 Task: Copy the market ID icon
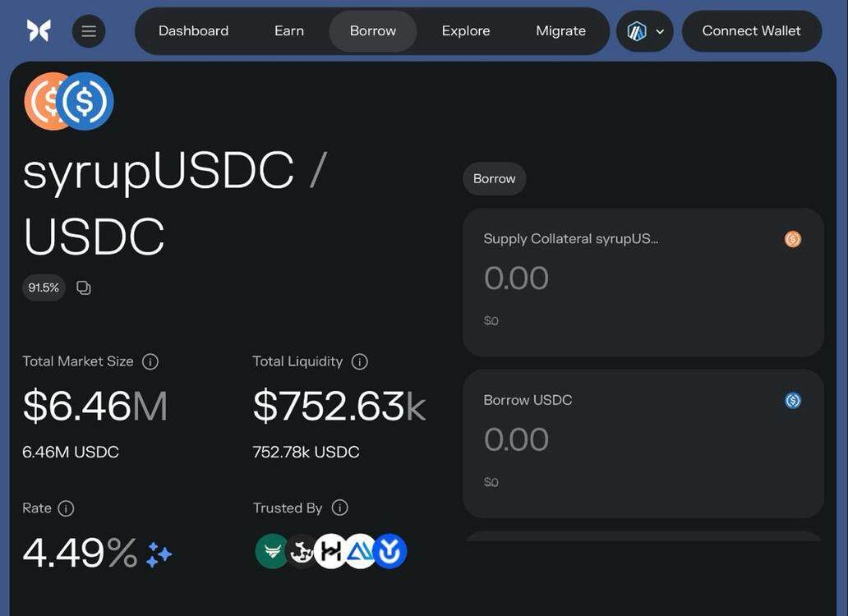pyautogui.click(x=84, y=287)
